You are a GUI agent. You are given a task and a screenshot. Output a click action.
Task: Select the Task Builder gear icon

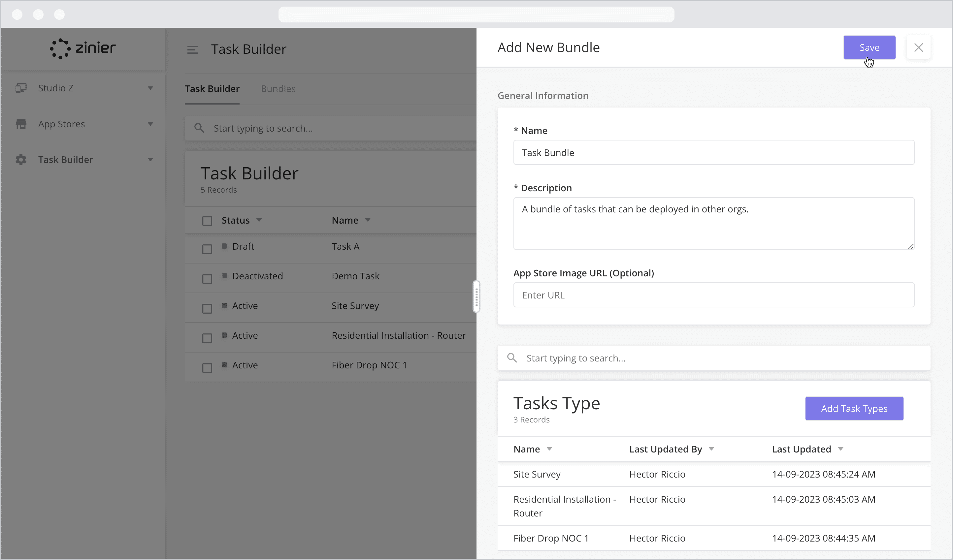click(21, 160)
